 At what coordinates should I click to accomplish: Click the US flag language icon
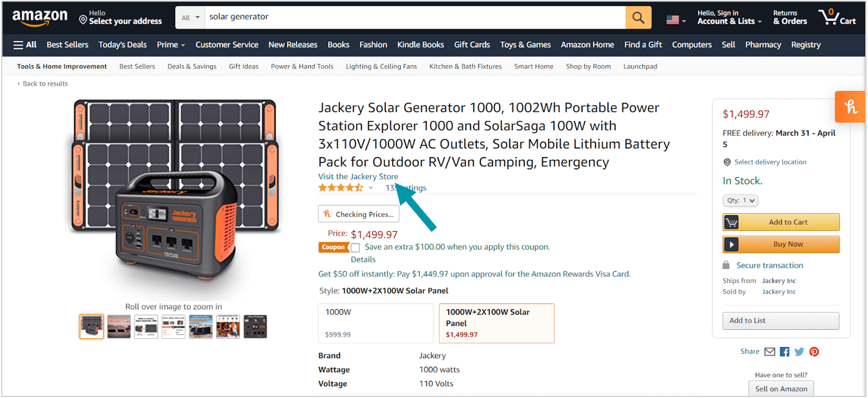[673, 20]
